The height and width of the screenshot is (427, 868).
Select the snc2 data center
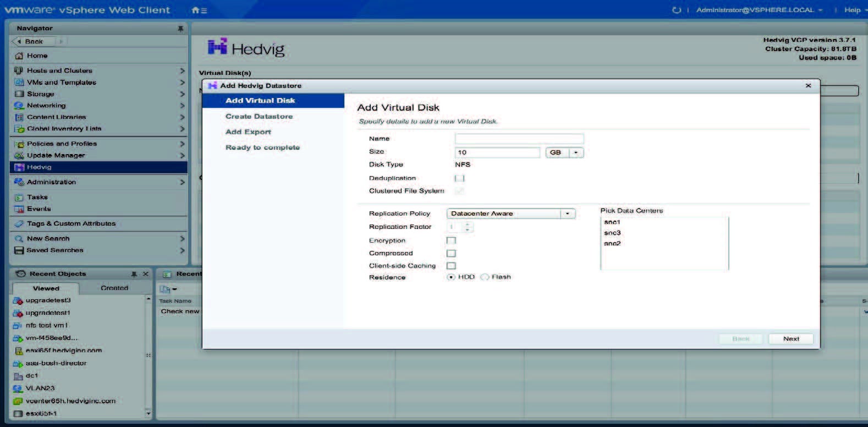click(612, 243)
